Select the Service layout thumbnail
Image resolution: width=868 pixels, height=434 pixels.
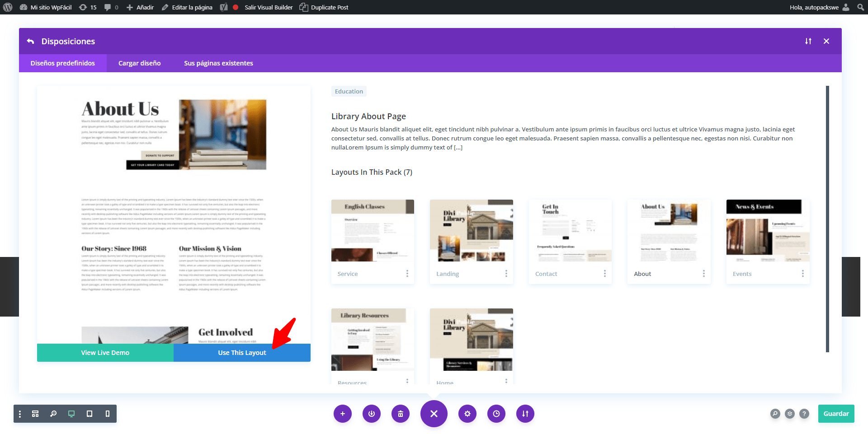373,231
